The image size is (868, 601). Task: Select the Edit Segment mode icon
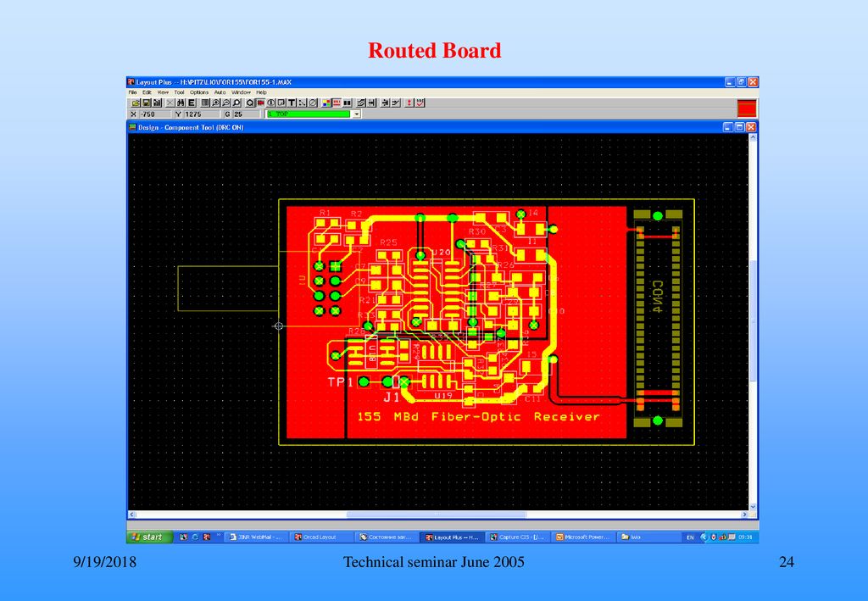coord(385,103)
